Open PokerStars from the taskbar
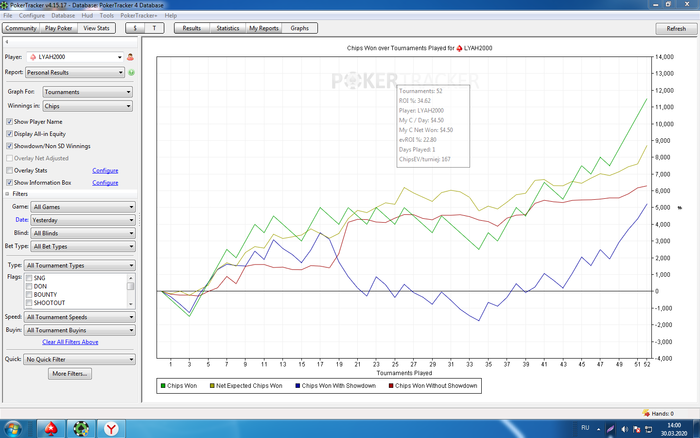This screenshot has width=700, height=438. tap(51, 428)
